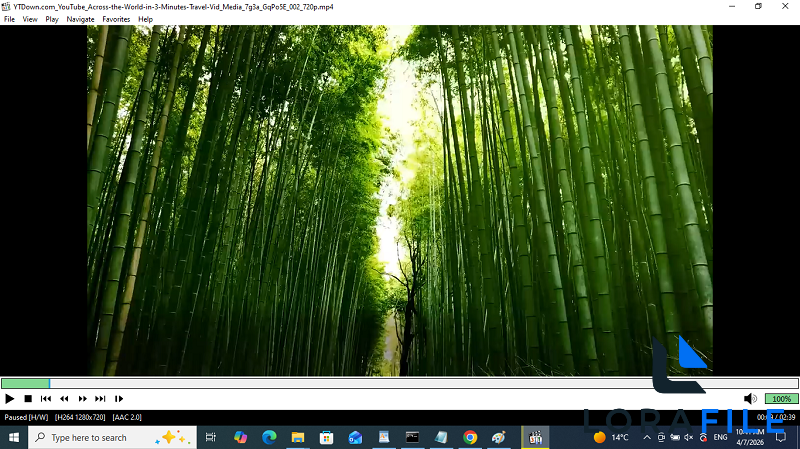
Task: Open the taskbar clock and date
Action: coord(750,437)
